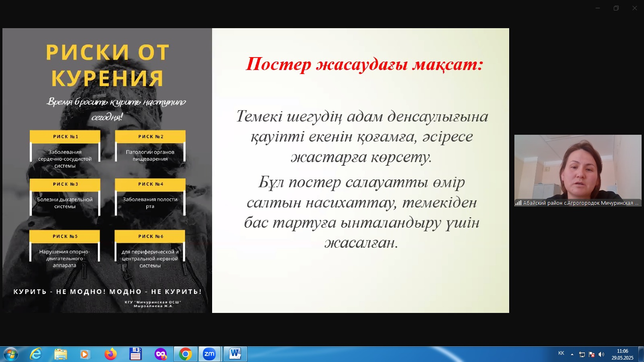
Task: Launch Microsoft Word from the taskbar
Action: [x=235, y=354]
